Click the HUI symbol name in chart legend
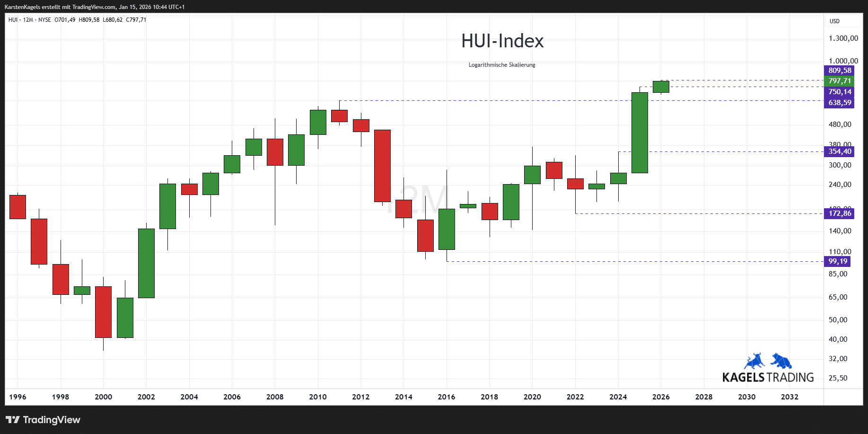868x434 pixels. click(x=13, y=20)
